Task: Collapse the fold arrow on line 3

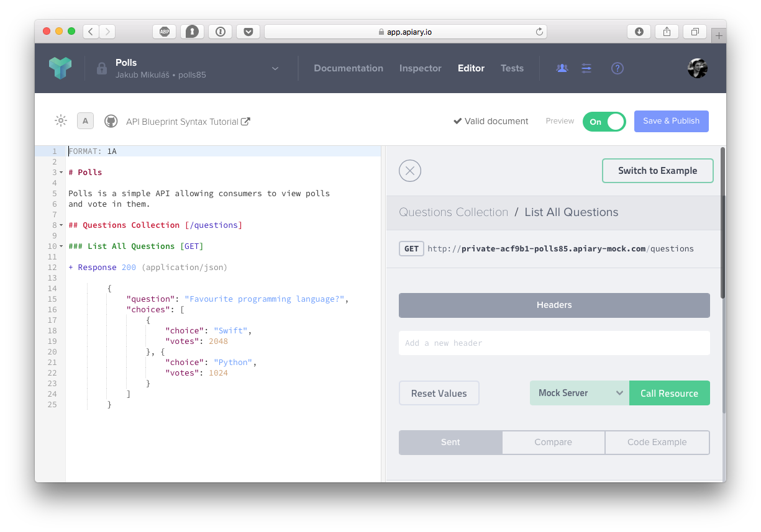Action: (x=62, y=173)
